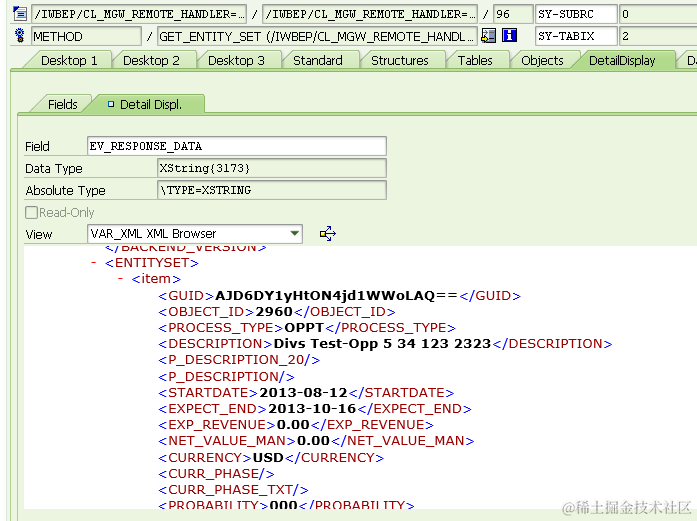
Task: Open the blue information icon near SY-TABIX
Action: (x=509, y=35)
